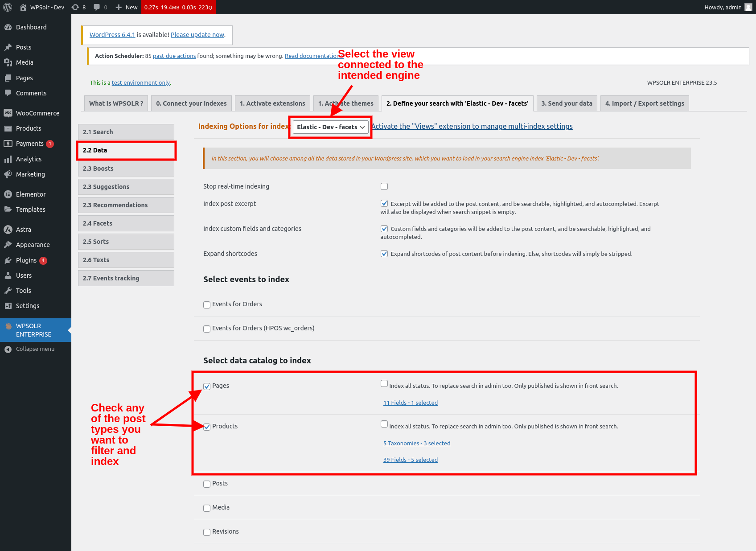Enable Events for Orders checkbox

207,305
